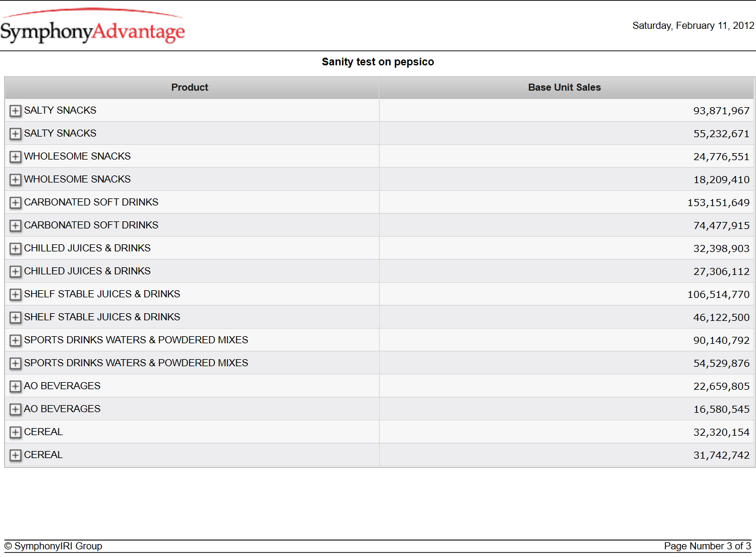Expand SHELF STABLE JUICES row with 46,122,500

(15, 317)
